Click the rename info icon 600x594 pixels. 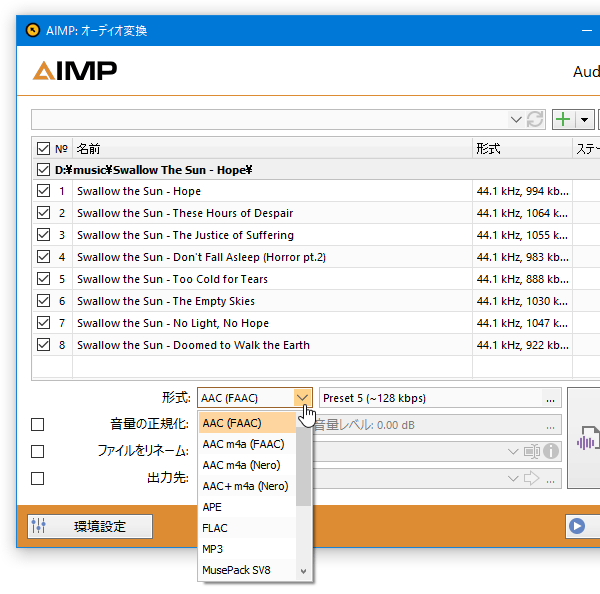[551, 451]
